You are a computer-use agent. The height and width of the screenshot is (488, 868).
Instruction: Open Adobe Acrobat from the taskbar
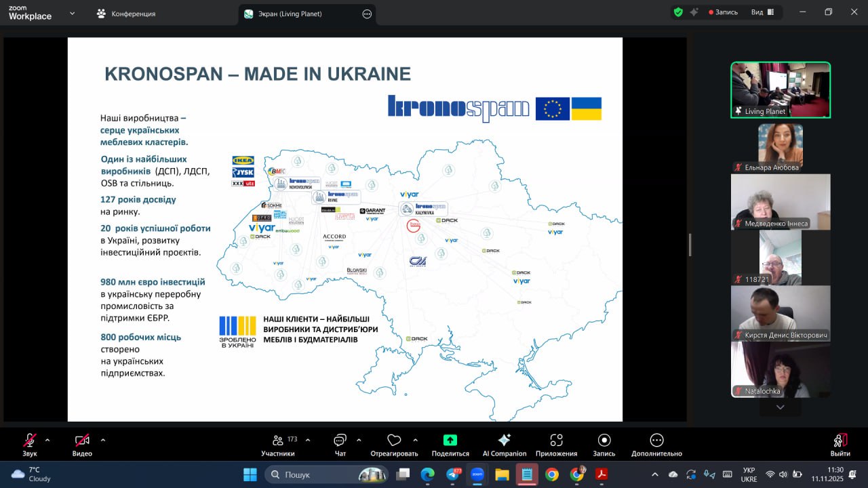click(601, 474)
